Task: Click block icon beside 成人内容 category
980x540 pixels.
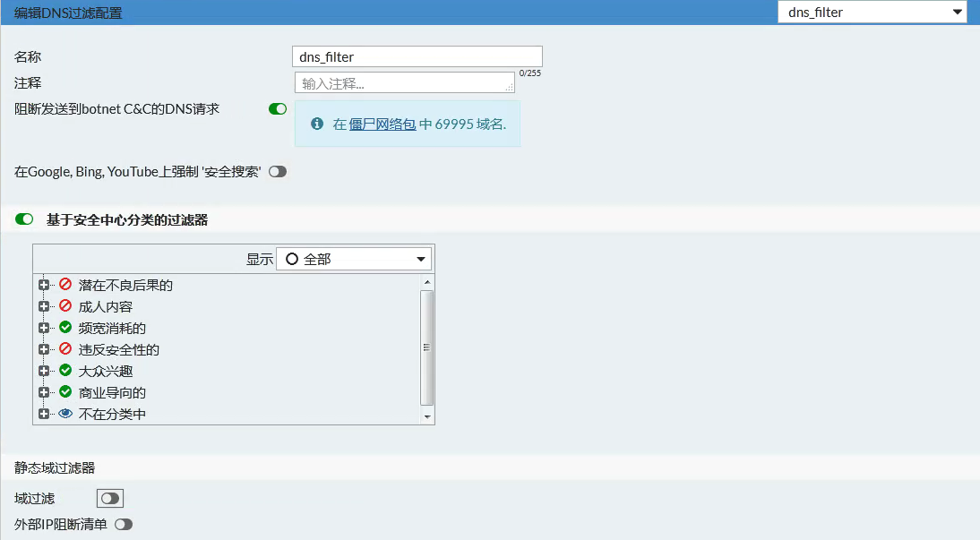Action: (65, 306)
